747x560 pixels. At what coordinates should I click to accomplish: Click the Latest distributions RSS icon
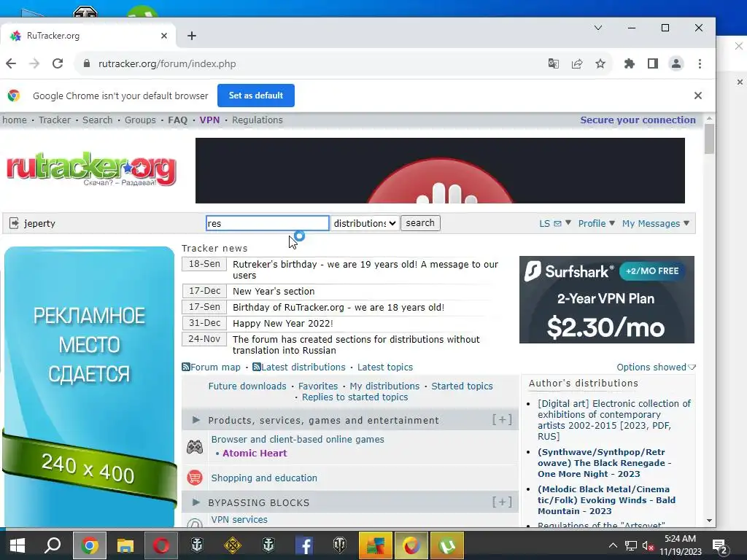tap(256, 367)
